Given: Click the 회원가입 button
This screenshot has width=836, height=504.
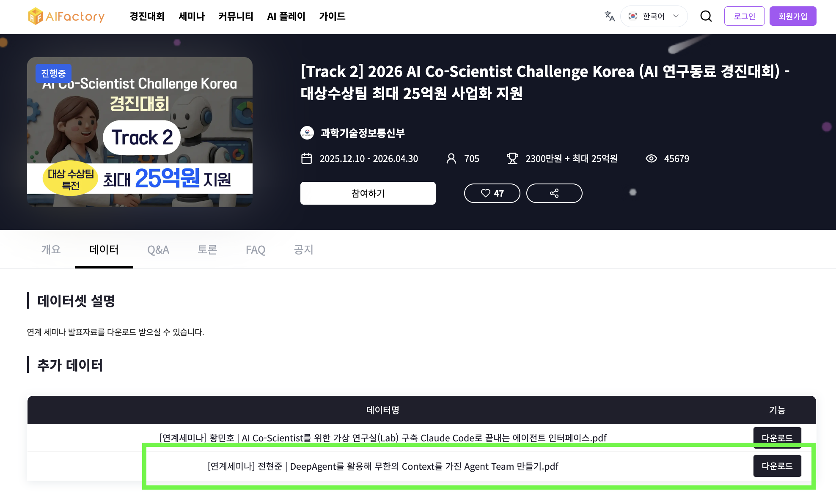Looking at the screenshot, I should coord(793,16).
